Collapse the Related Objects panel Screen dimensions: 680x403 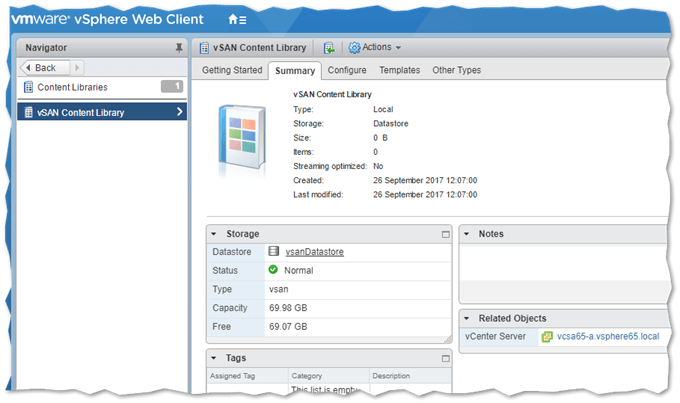467,318
